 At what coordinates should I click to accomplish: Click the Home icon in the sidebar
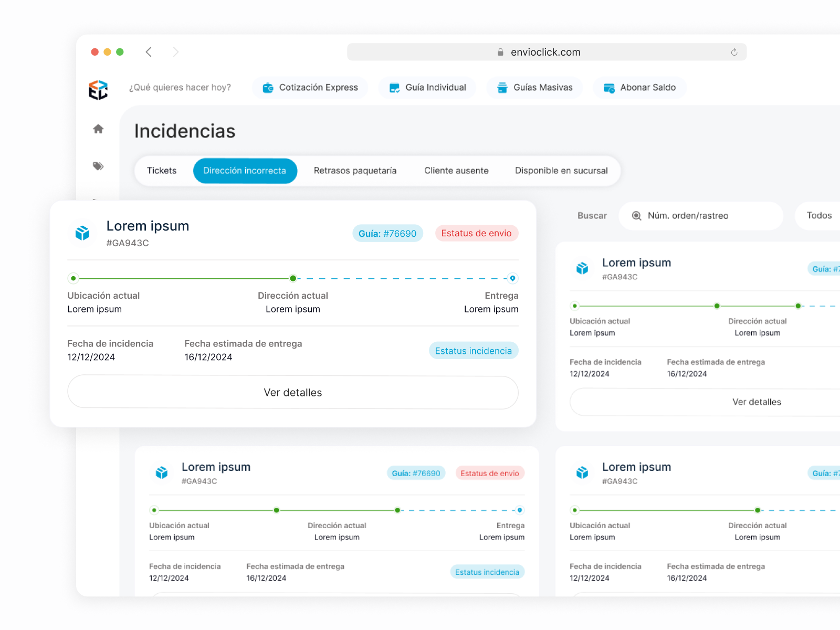click(x=98, y=129)
